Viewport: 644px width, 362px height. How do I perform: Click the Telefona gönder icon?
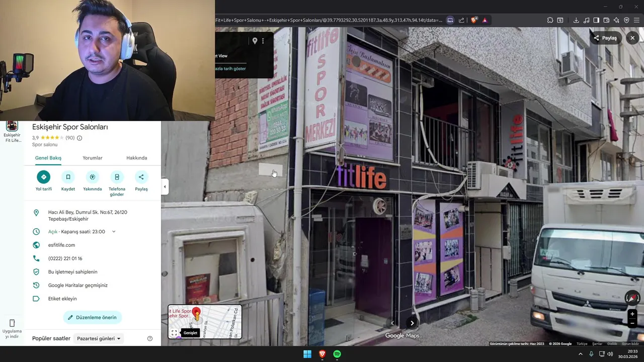point(117,177)
